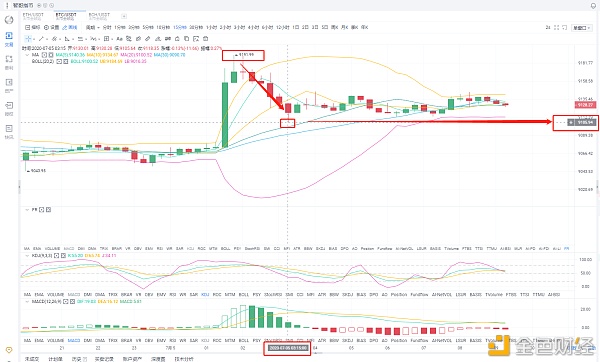Click the screenshot image icon in drawing toolbar
Image resolution: width=600 pixels, height=362 pixels.
point(196,39)
